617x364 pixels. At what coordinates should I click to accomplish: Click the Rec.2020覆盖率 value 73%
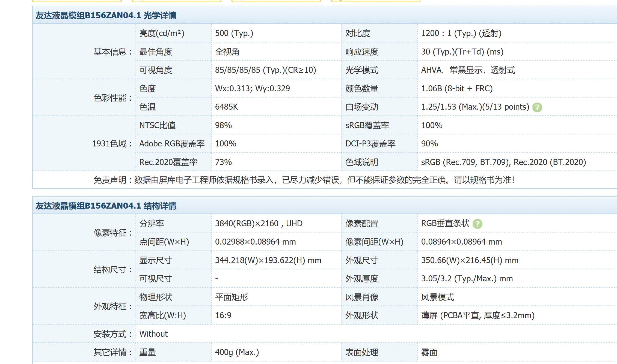pos(223,162)
